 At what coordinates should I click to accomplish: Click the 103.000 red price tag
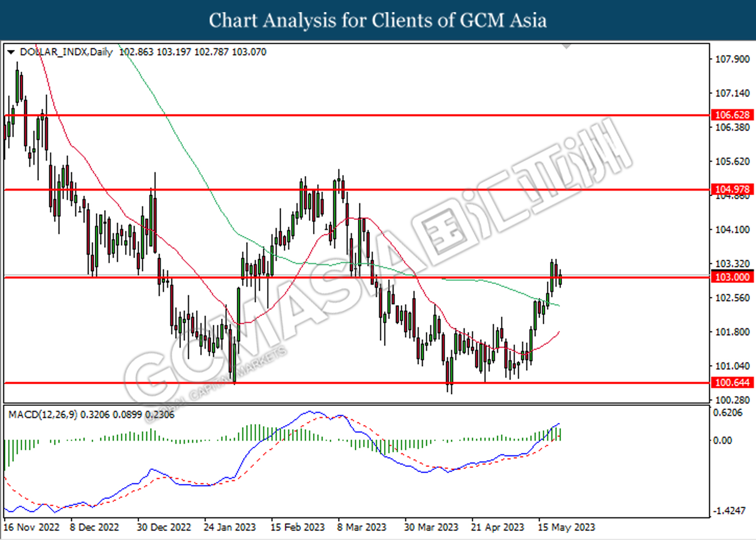point(732,277)
